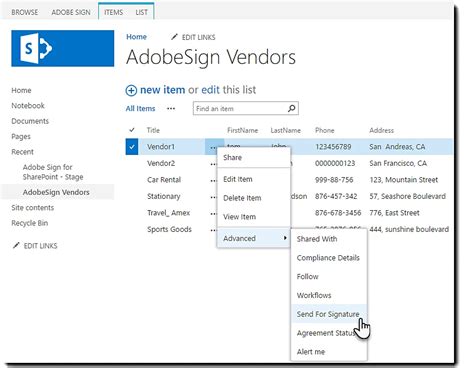474x368 pixels.
Task: Go to Home in left navigation
Action: pyautogui.click(x=21, y=90)
